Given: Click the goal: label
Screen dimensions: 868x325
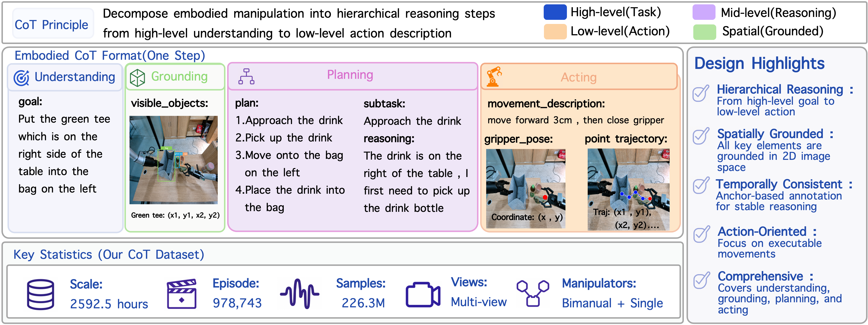Looking at the screenshot, I should tap(30, 102).
